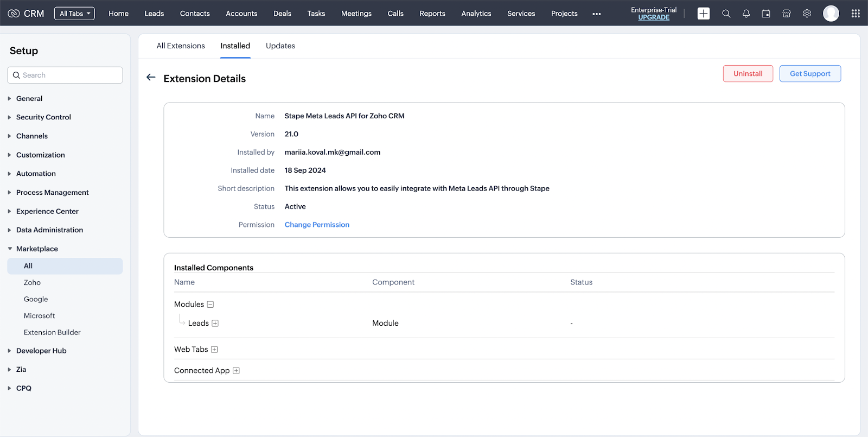868x437 pixels.
Task: Open Contacts module
Action: click(195, 14)
